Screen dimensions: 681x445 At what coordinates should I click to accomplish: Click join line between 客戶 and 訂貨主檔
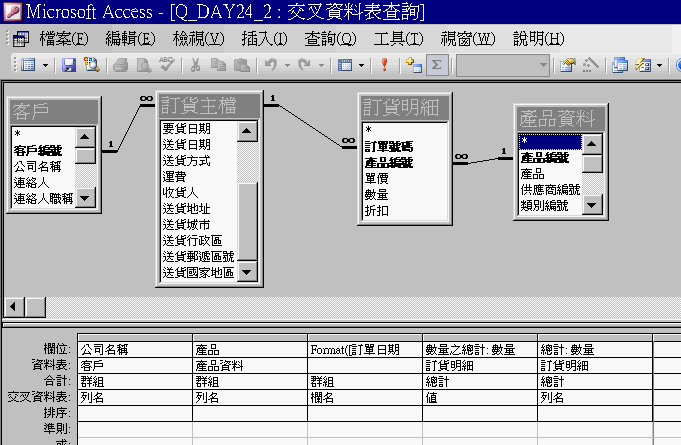click(129, 128)
